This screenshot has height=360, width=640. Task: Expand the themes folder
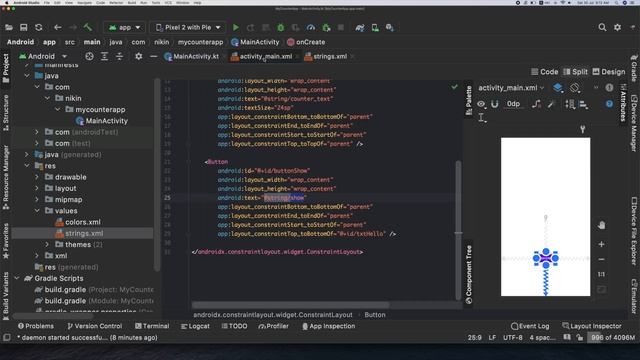[x=47, y=244]
